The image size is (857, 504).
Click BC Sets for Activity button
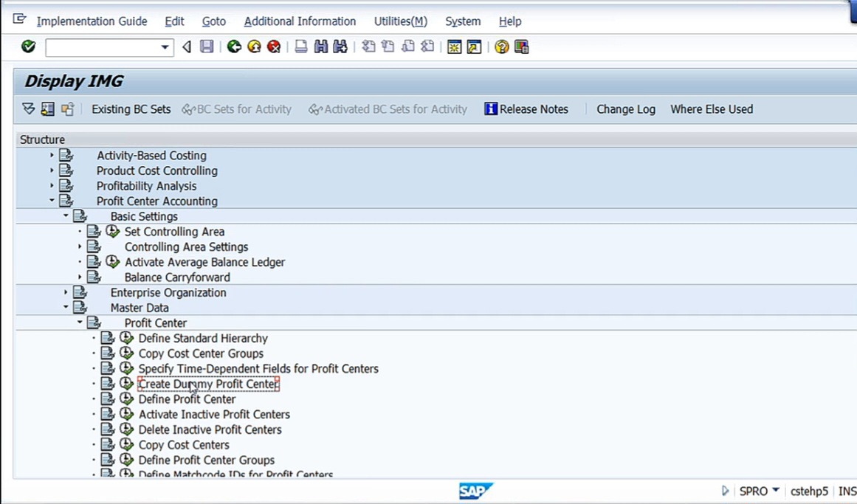(237, 109)
